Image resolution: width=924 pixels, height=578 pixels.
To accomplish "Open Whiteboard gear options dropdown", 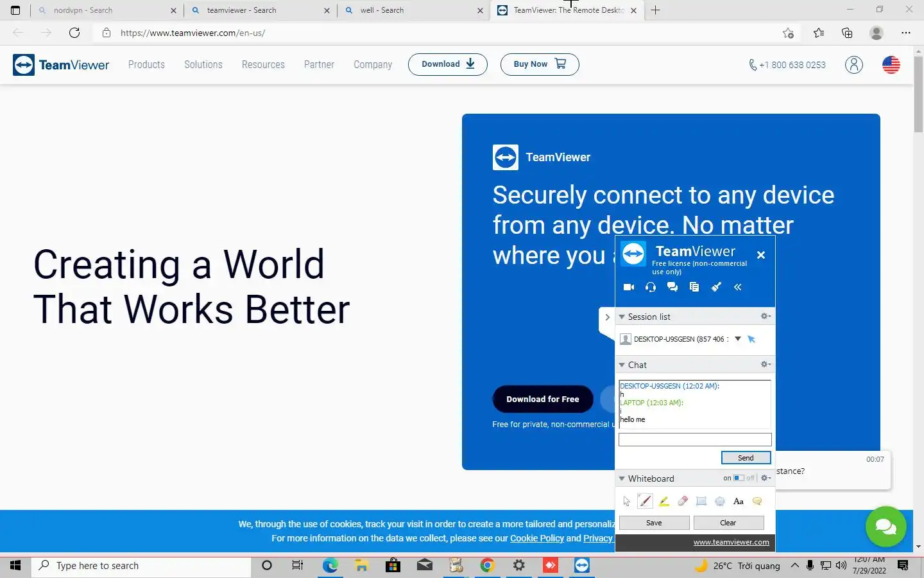I will (x=766, y=478).
